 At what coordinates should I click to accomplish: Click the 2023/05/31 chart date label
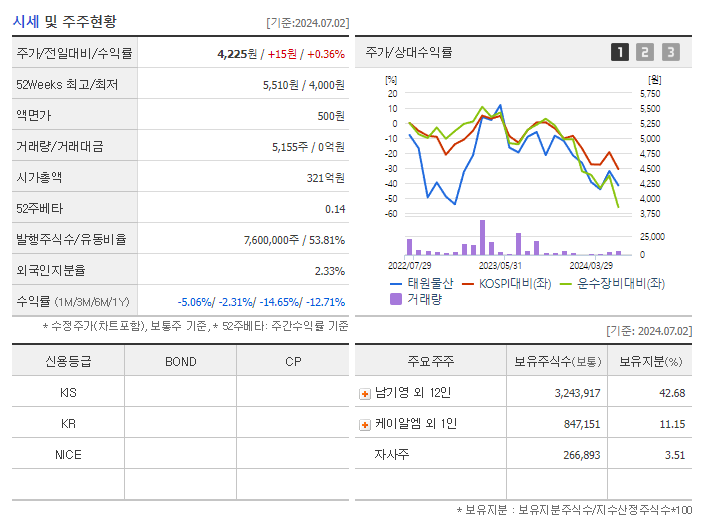[x=500, y=265]
